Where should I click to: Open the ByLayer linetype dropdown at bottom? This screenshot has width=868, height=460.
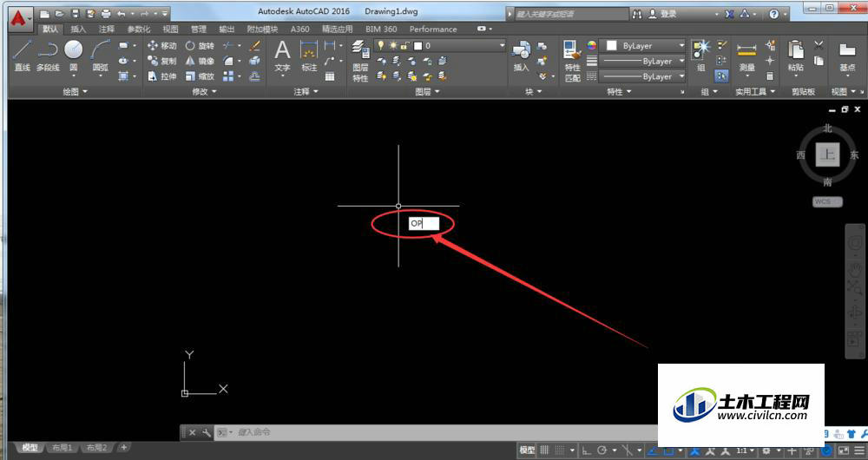[642, 77]
